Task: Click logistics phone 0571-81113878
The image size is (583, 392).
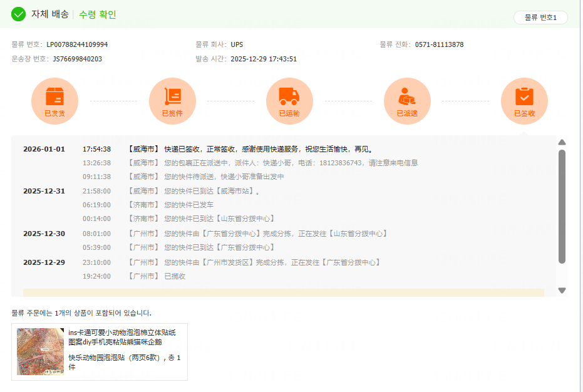Action: click(439, 44)
